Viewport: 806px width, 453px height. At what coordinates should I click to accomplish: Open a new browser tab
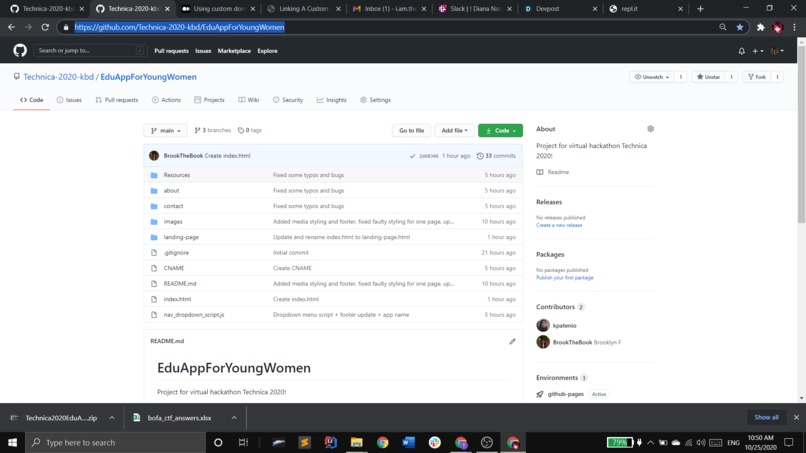pos(700,9)
